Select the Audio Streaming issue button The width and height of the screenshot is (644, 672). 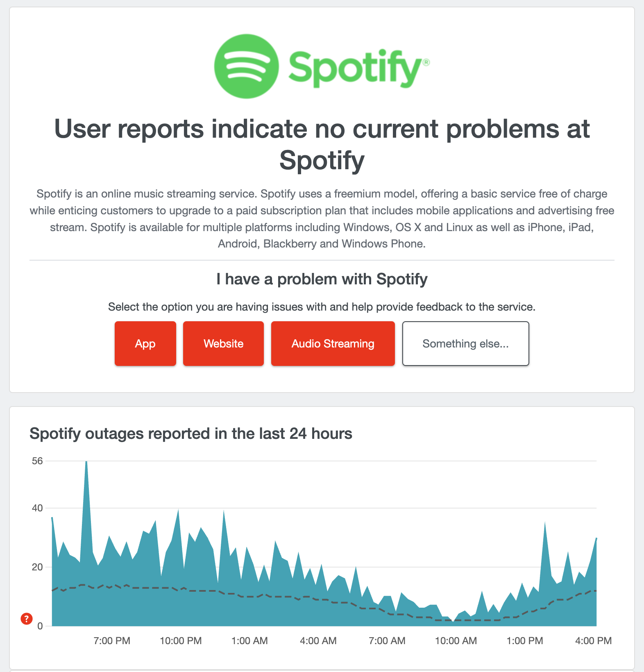click(333, 343)
